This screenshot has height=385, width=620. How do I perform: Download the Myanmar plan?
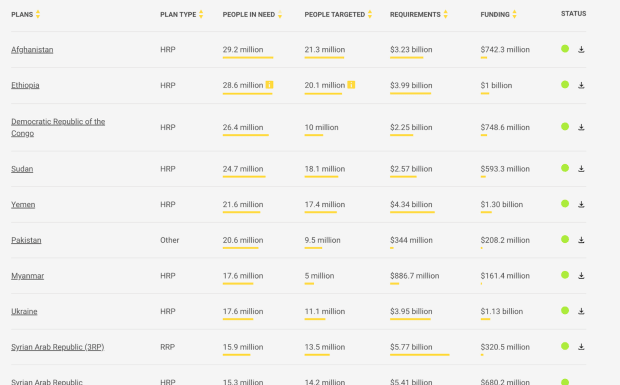tap(581, 276)
